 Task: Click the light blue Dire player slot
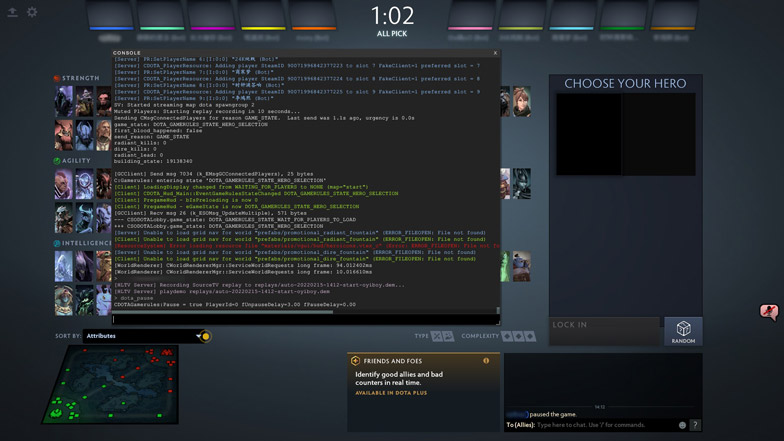pos(571,15)
